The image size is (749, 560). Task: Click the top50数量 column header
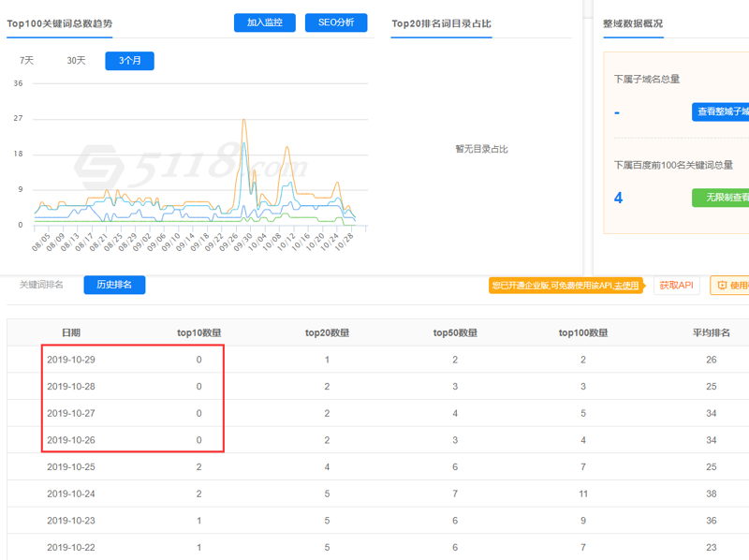pyautogui.click(x=455, y=332)
